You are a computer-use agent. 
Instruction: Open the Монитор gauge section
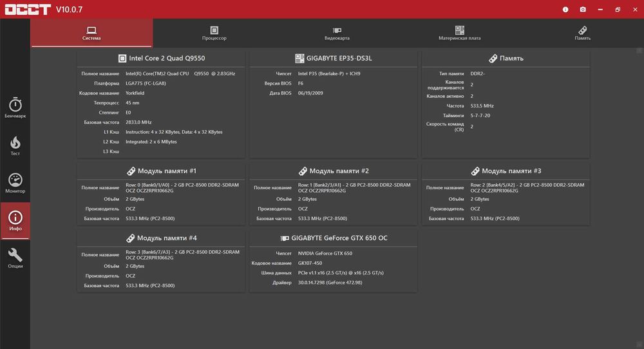pyautogui.click(x=15, y=183)
